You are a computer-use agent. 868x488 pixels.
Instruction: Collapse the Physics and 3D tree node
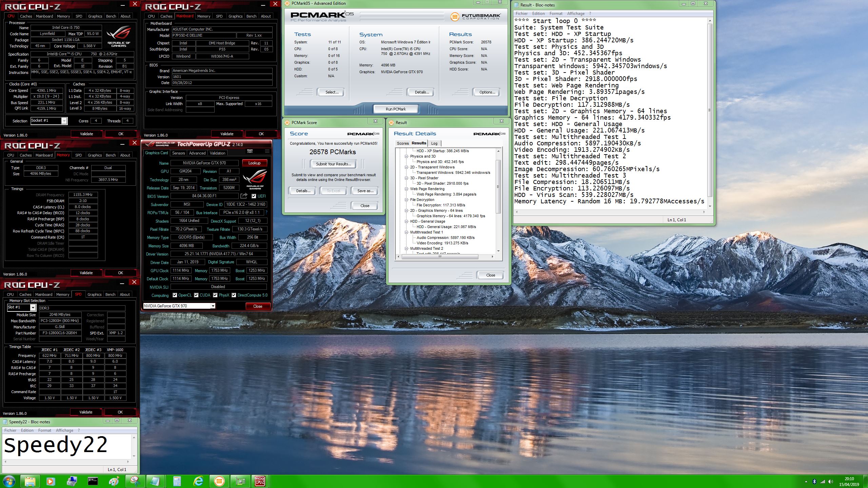(407, 156)
